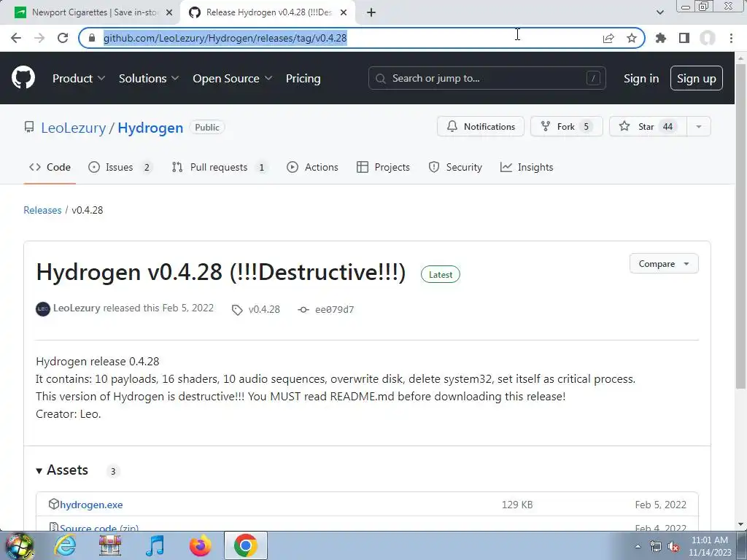Open the music player taskbar icon
Screen dimensions: 747x560
(155, 545)
